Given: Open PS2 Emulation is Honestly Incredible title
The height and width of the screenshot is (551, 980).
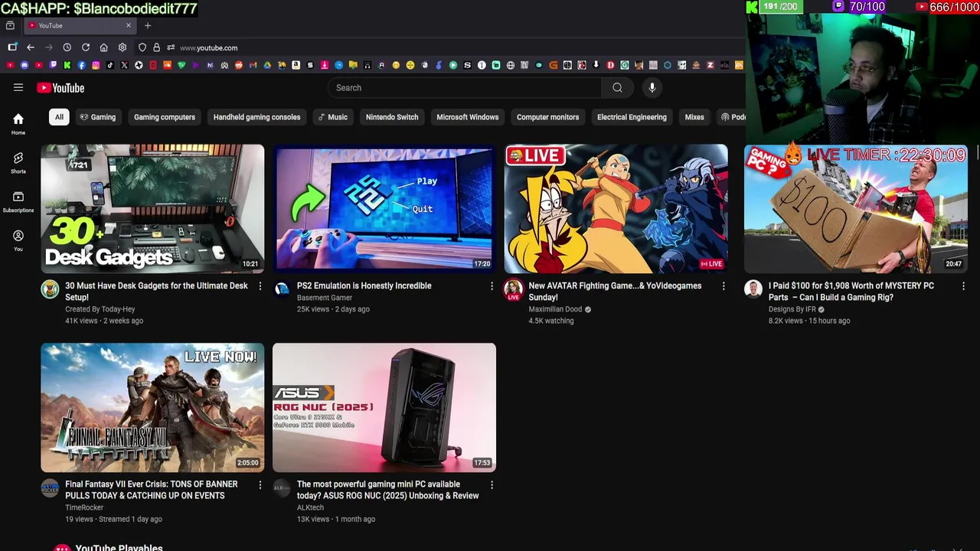Looking at the screenshot, I should click(x=364, y=285).
